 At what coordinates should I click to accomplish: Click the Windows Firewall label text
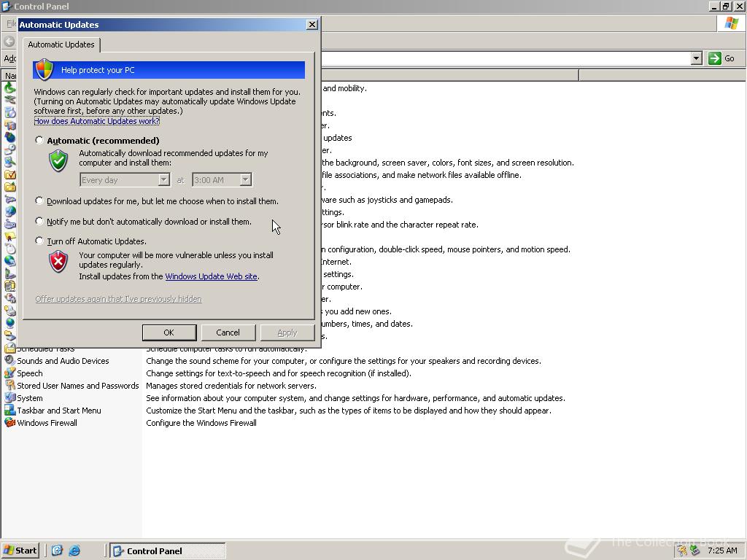[x=47, y=423]
